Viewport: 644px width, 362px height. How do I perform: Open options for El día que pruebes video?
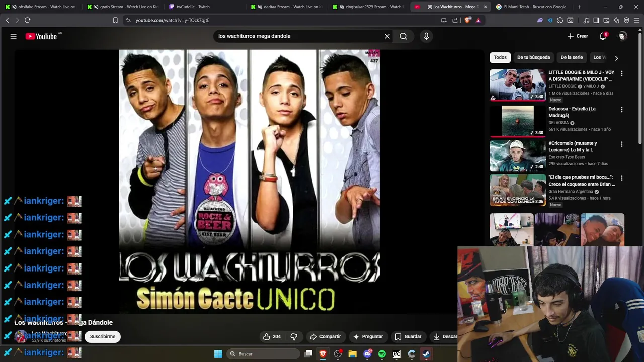coord(622,178)
